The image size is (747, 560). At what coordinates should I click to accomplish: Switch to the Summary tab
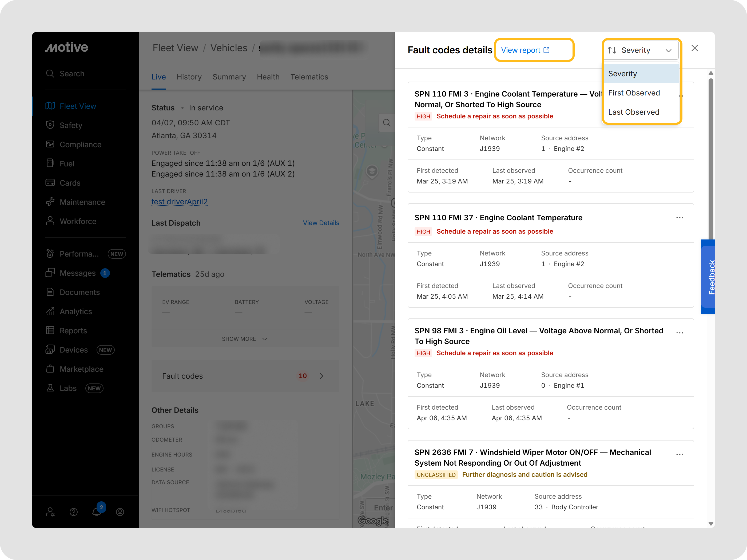(x=229, y=77)
